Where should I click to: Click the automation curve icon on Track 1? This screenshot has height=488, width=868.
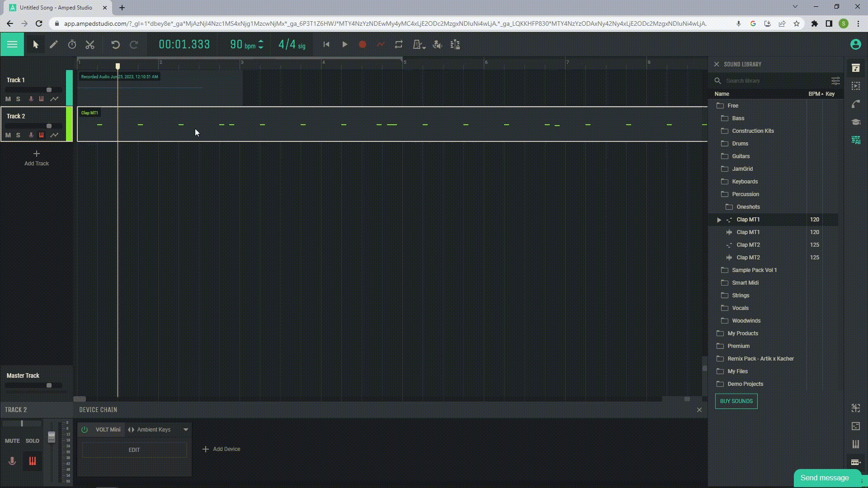point(54,99)
